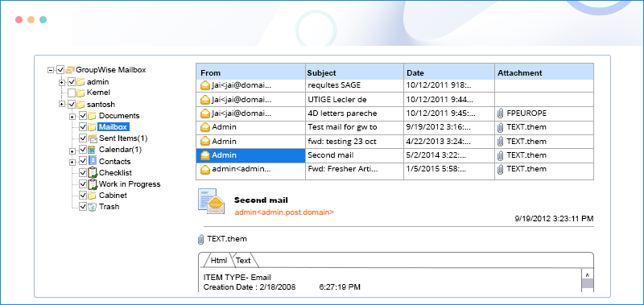Click the FPEUROPE attachment cell
This screenshot has width=644, height=305.
544,113
